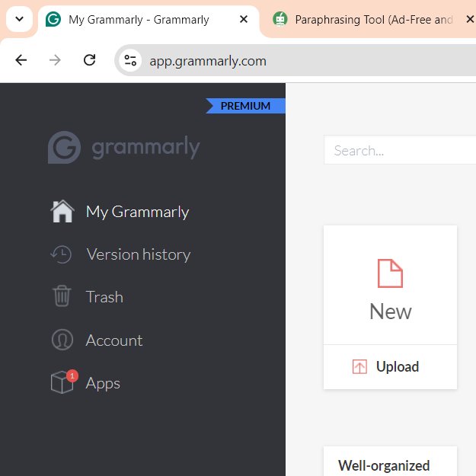
Task: Click the Apps cube icon
Action: click(62, 383)
